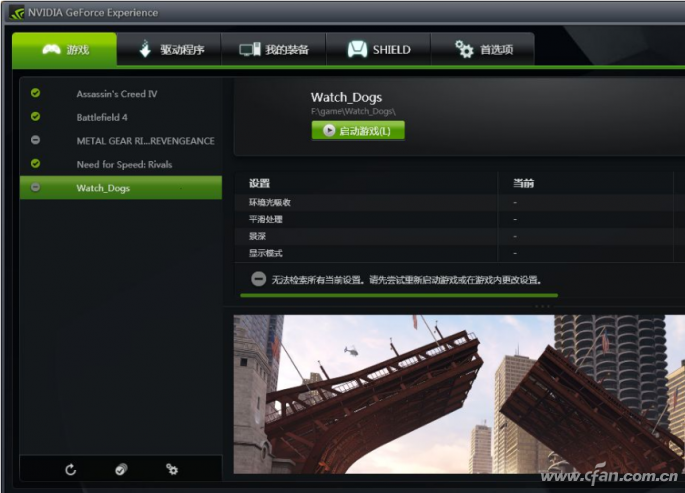Click the green bar below the warning message
This screenshot has width=685, height=493.
point(399,296)
